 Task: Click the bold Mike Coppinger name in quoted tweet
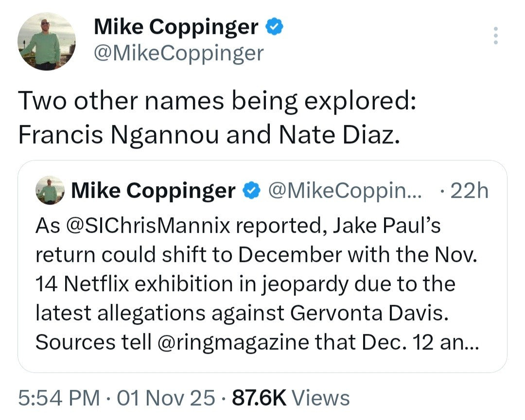point(154,192)
